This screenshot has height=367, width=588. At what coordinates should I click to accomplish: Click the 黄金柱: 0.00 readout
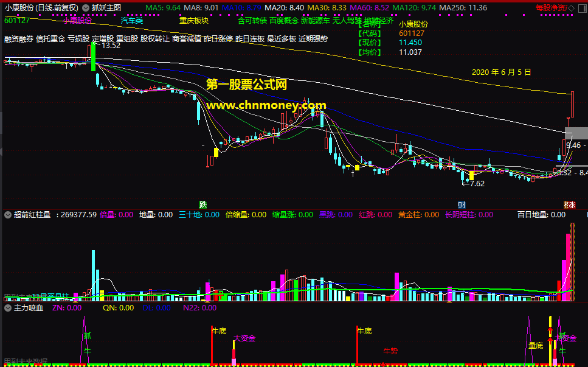tap(419, 215)
